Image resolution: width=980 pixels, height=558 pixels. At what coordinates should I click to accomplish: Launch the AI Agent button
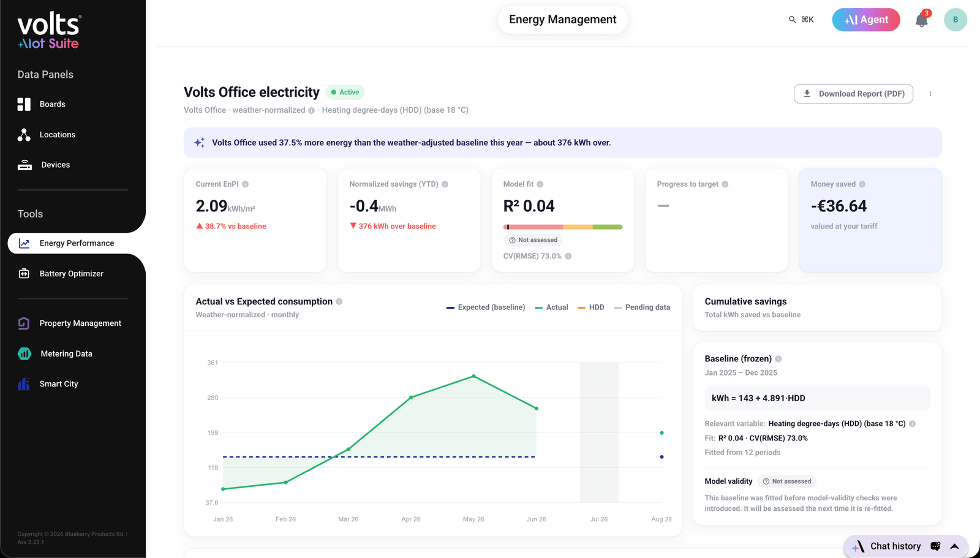pos(866,20)
